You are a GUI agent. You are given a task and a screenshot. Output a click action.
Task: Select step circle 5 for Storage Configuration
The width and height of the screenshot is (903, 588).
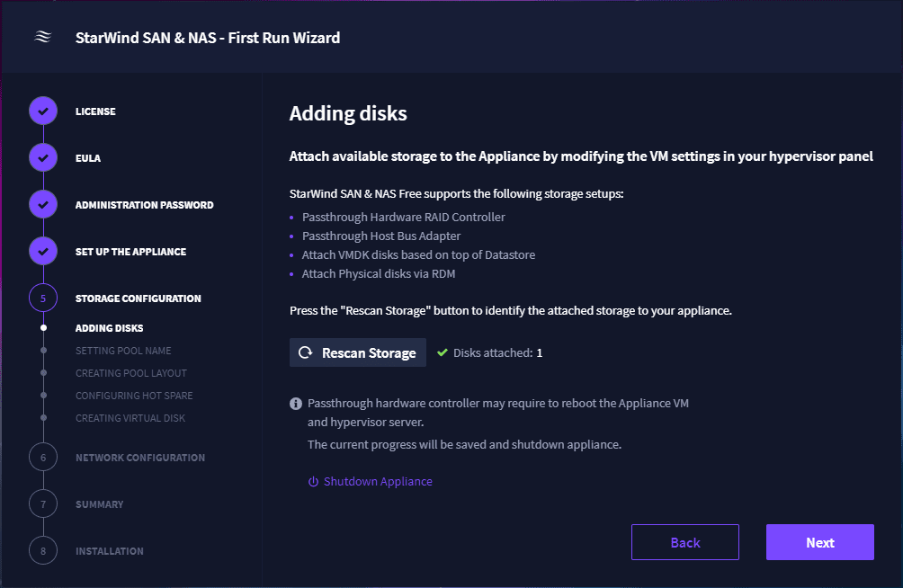click(42, 298)
